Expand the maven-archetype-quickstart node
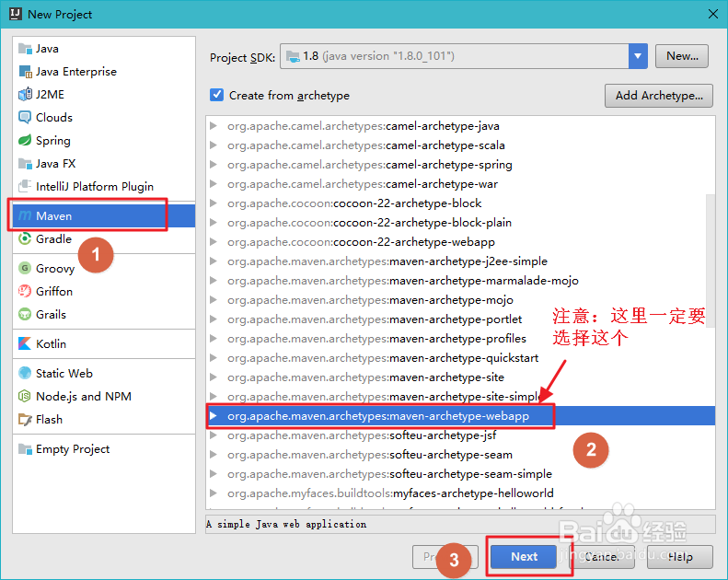 [214, 357]
